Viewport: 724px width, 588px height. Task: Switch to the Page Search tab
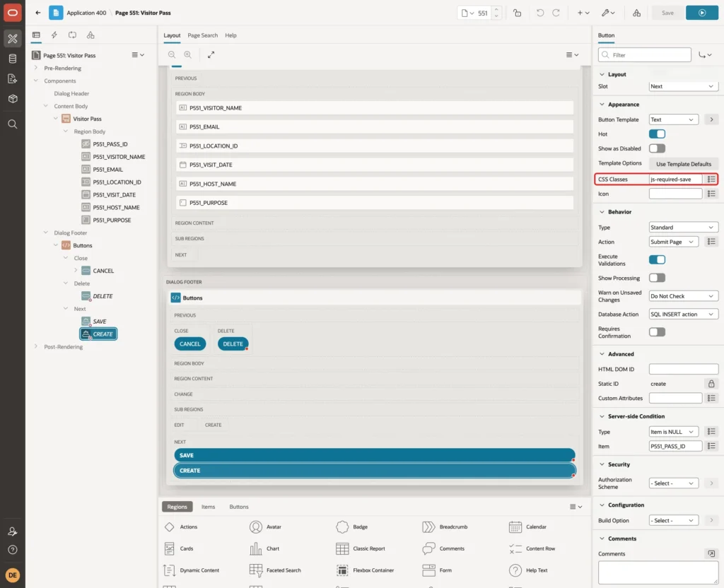(x=202, y=35)
